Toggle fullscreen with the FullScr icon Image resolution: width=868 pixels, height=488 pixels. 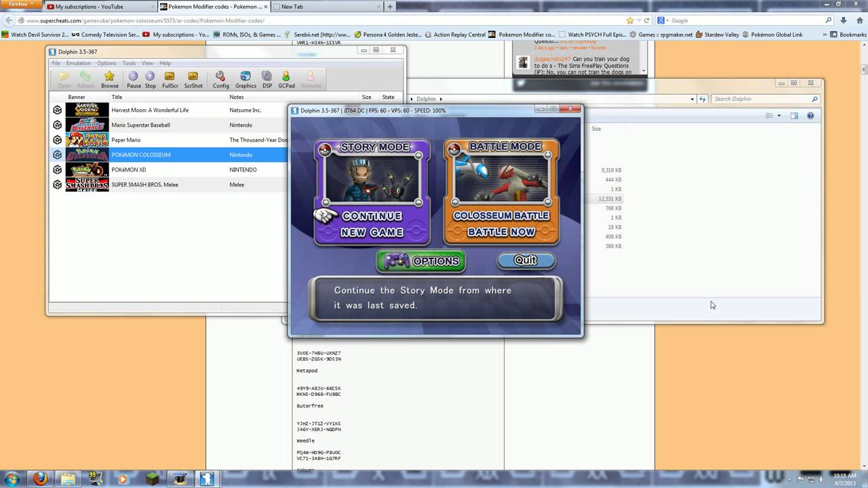(x=170, y=77)
